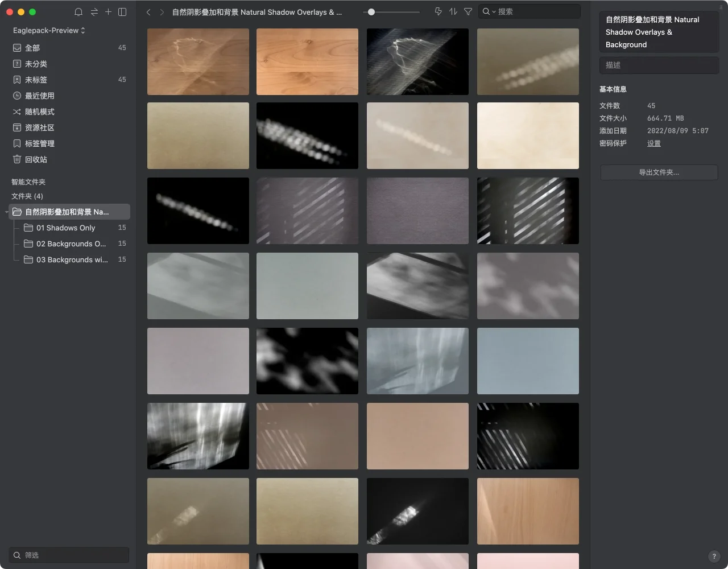Open the notifications bell icon
The image size is (728, 569).
[78, 12]
